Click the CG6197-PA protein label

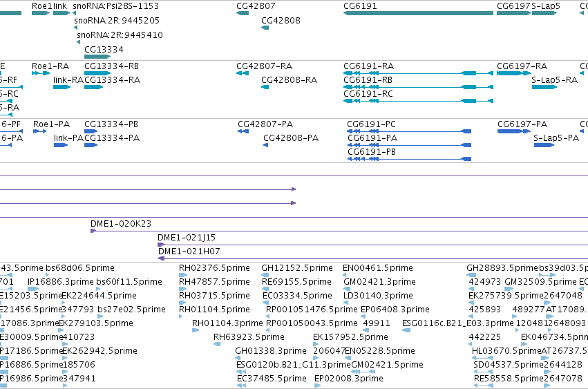coord(522,124)
